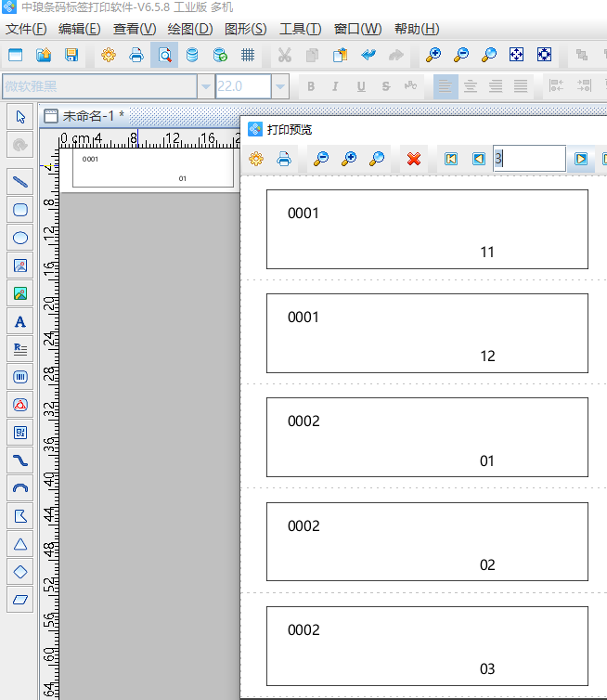Open the 绘图(D) menu
607x700 pixels.
pos(190,29)
